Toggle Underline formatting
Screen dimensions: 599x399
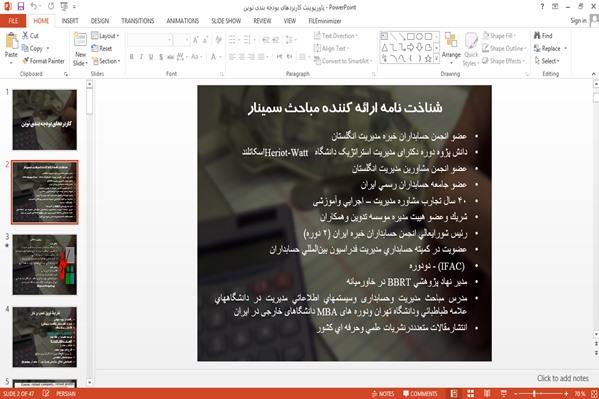tap(151, 57)
